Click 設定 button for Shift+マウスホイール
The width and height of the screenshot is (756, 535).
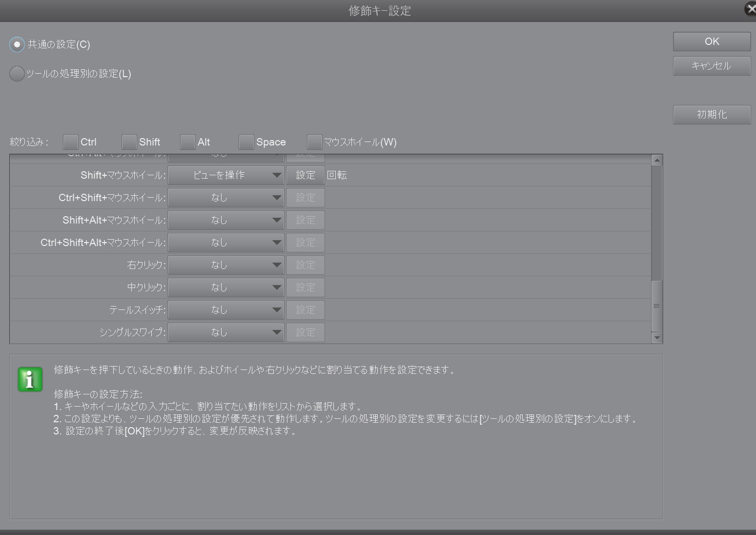pyautogui.click(x=306, y=175)
